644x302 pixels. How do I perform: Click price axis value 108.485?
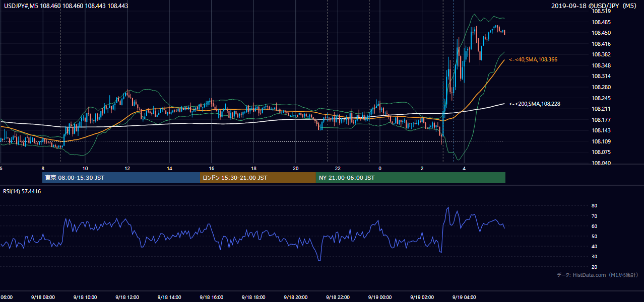(600, 22)
